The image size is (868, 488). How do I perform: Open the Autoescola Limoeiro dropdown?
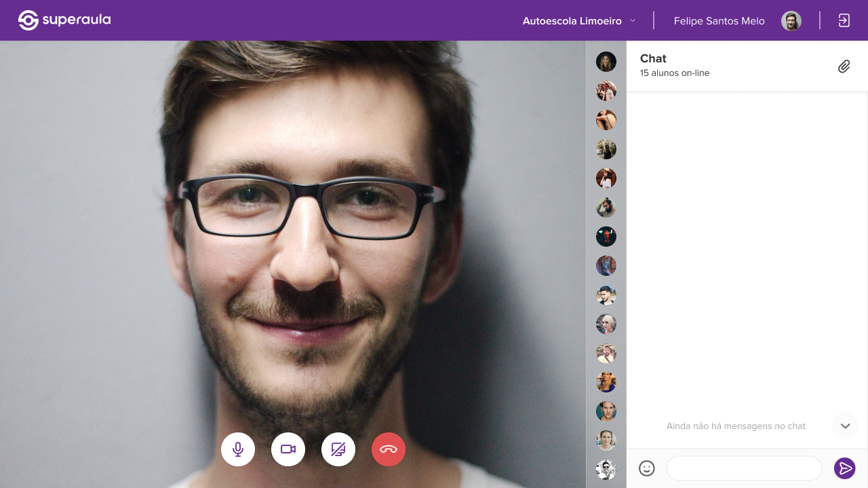pos(579,21)
